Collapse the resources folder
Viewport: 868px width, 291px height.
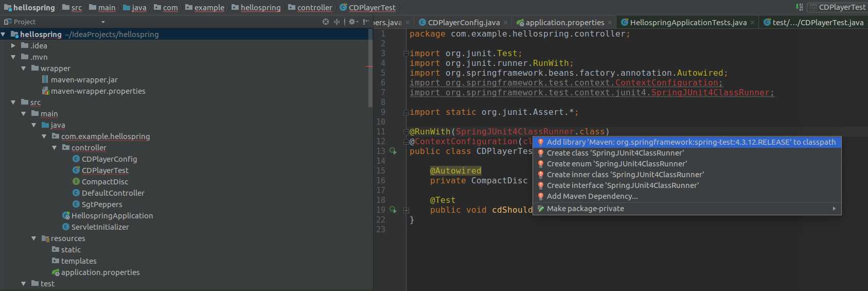coord(34,238)
